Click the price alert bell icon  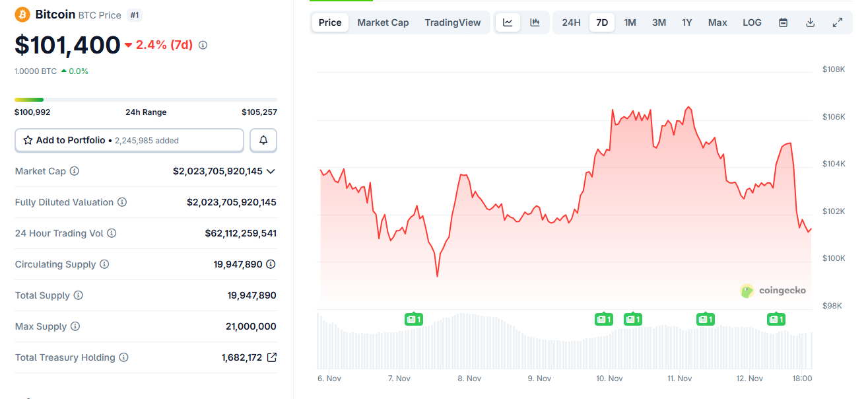(x=263, y=140)
